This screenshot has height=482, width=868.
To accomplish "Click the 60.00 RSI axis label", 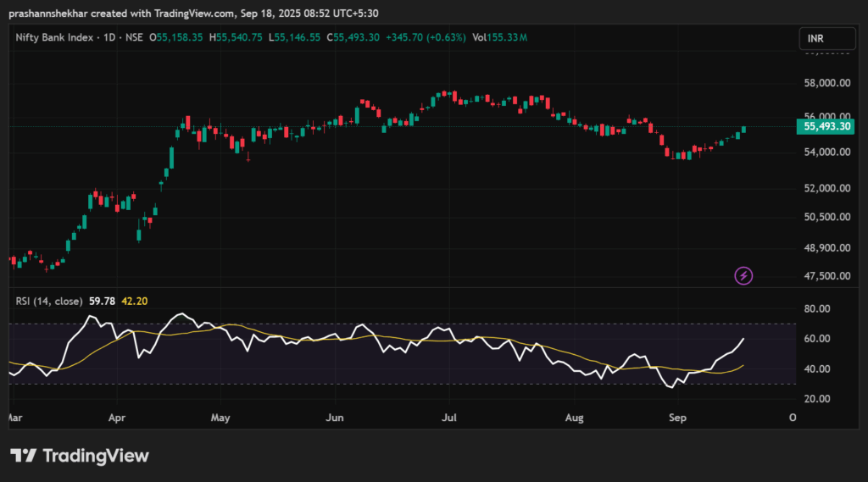I will coord(817,339).
